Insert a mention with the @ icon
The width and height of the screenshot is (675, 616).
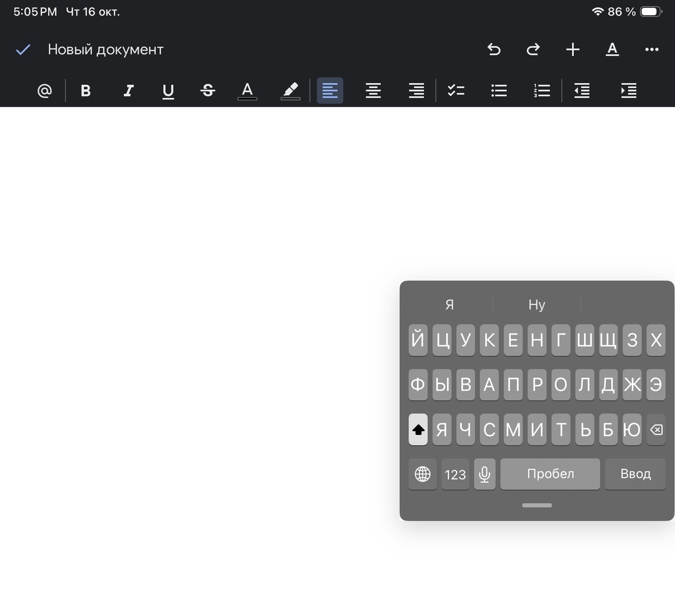(x=44, y=90)
